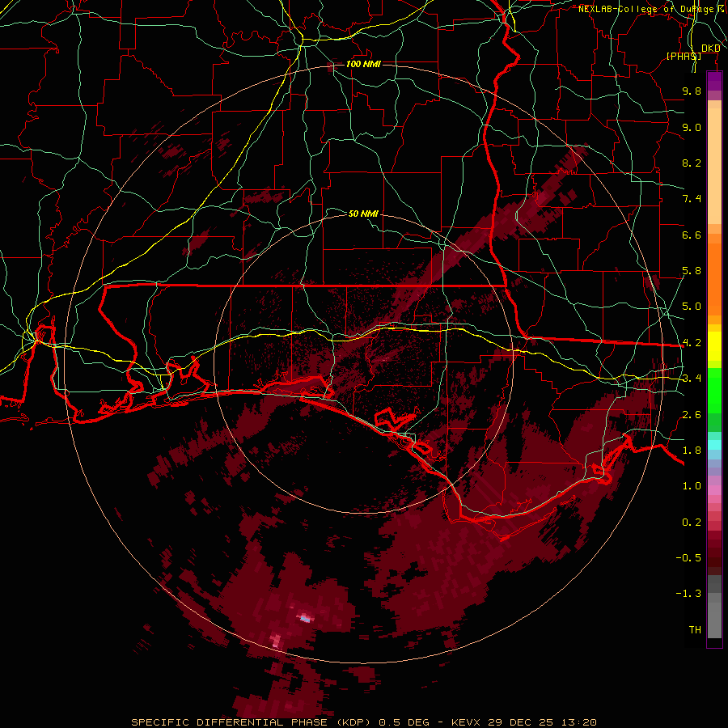Viewport: 728px width, 728px height.
Task: Click the 0.2 value on the color scale
Action: click(x=692, y=523)
